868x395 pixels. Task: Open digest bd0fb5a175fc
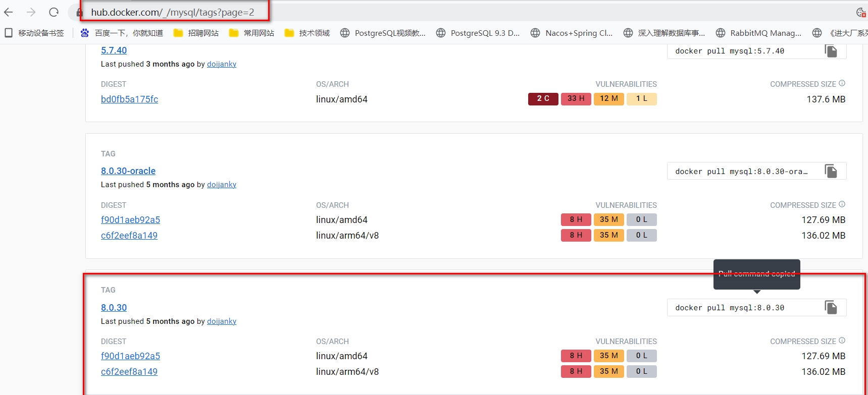[x=129, y=99]
